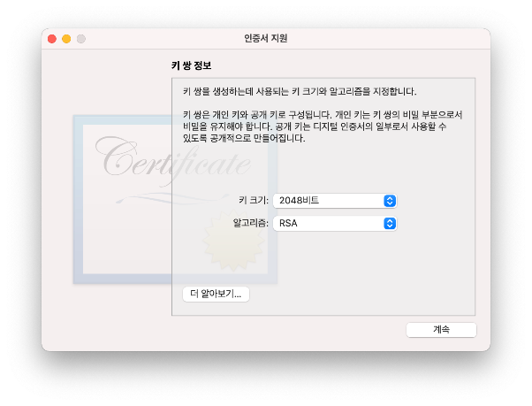Viewport: 532px width, 406px height.
Task: Click the 더 알아보기... button
Action: [x=216, y=294]
